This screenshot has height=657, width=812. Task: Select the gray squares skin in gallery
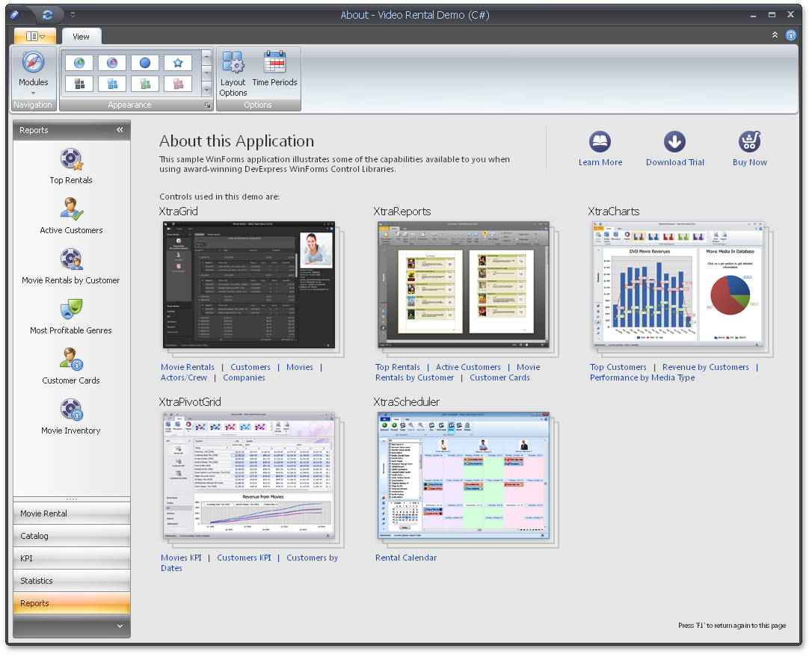click(79, 84)
